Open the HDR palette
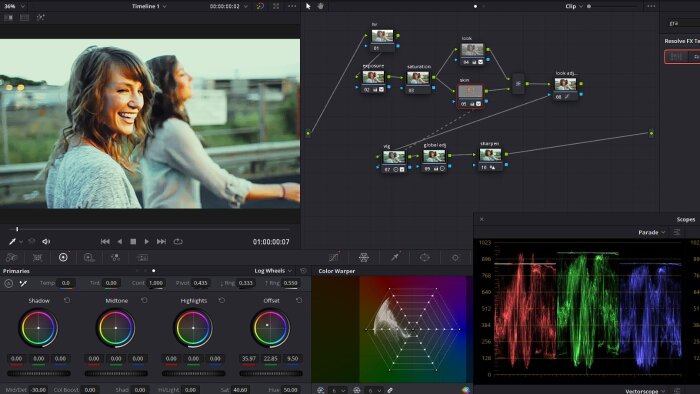 (x=89, y=257)
